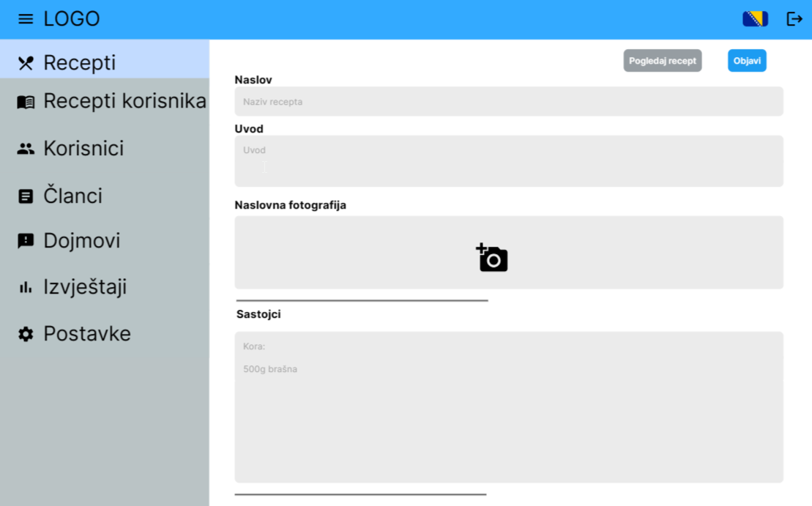The width and height of the screenshot is (812, 506).
Task: Click the logout icon in the header
Action: pos(794,19)
